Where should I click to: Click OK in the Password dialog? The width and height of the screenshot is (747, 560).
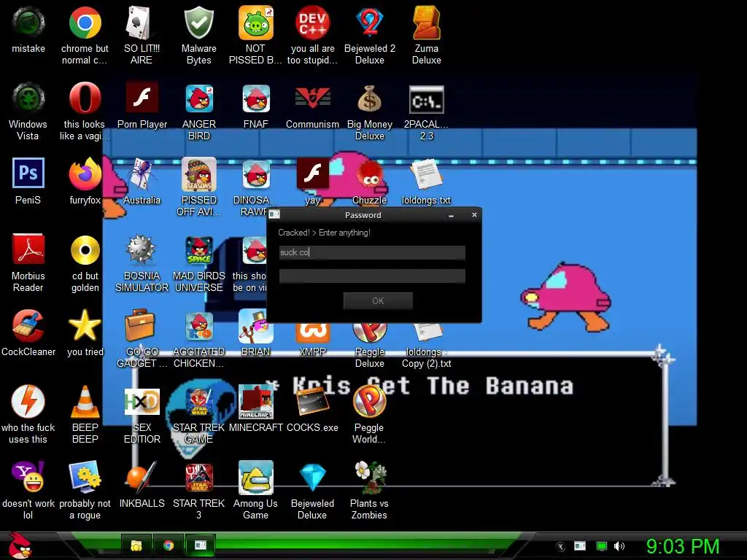click(378, 301)
